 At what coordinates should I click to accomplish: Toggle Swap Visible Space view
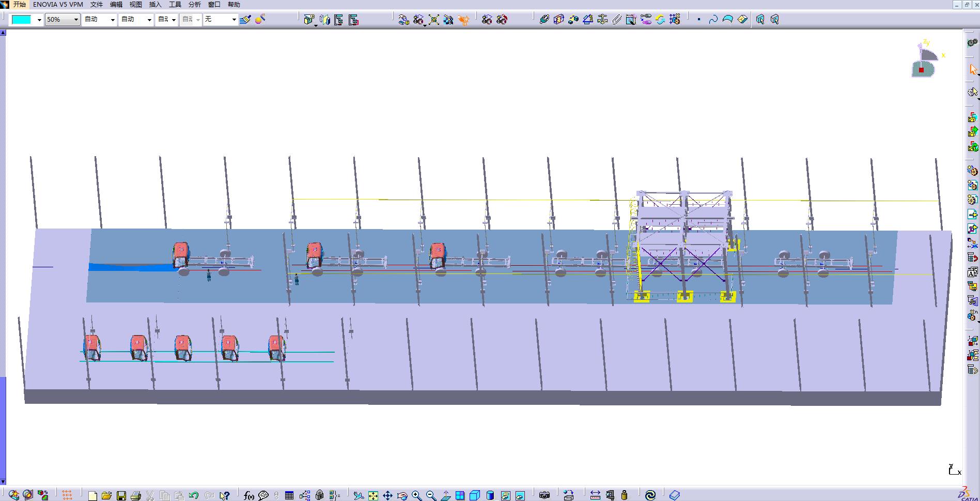pos(520,495)
